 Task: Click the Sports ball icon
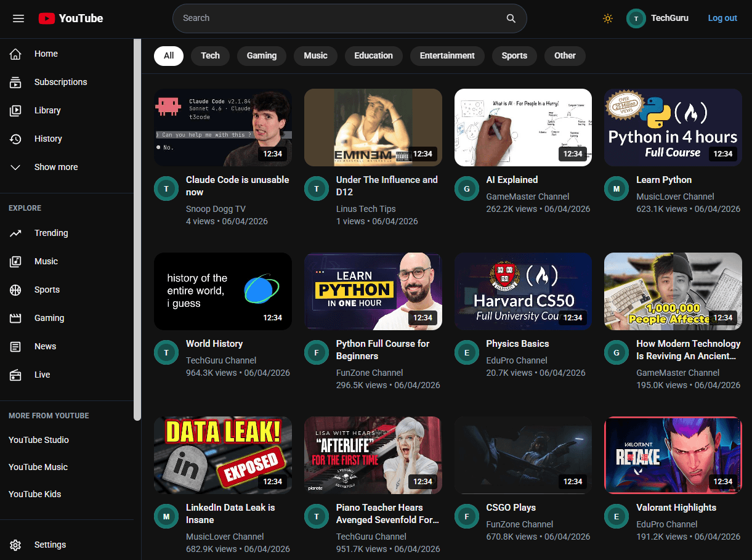(16, 290)
